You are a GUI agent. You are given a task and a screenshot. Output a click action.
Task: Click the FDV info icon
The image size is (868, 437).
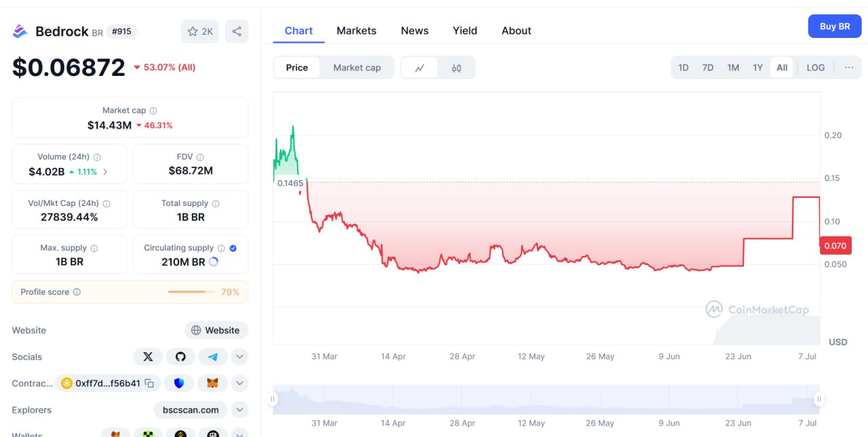coord(200,157)
